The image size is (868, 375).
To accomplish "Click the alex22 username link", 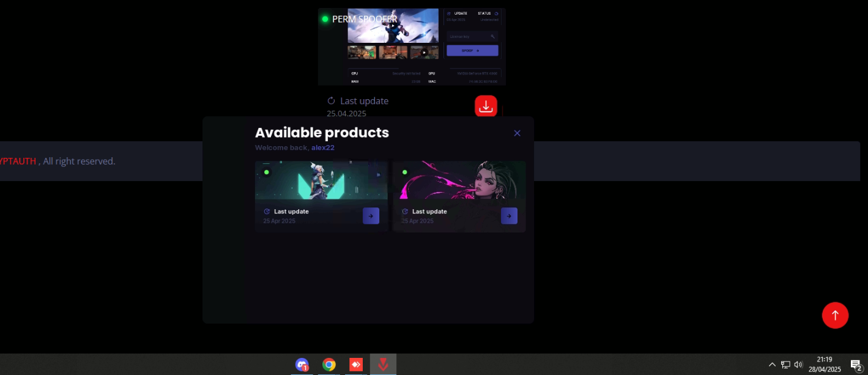I will pyautogui.click(x=322, y=147).
